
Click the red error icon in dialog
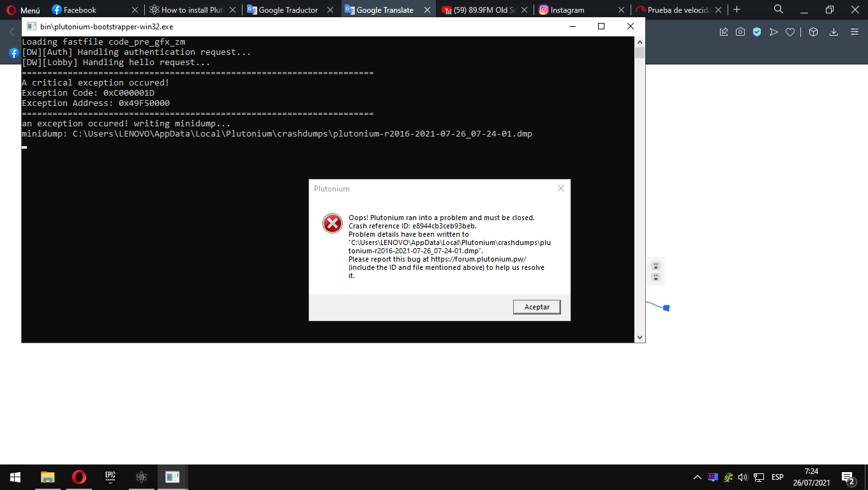[x=332, y=223]
